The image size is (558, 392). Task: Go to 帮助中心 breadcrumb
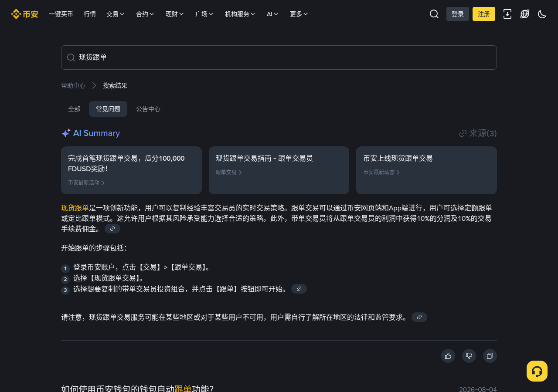(x=73, y=85)
